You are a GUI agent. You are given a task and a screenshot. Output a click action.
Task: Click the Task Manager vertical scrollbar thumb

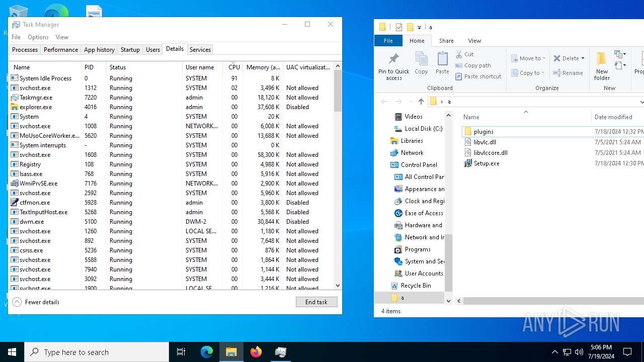pos(338,90)
